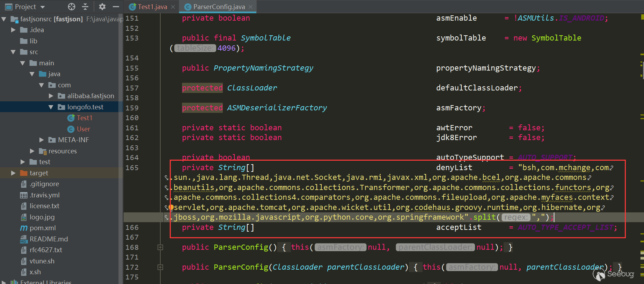Switch to the Test1.java tab
This screenshot has height=284, width=644.
(x=152, y=7)
